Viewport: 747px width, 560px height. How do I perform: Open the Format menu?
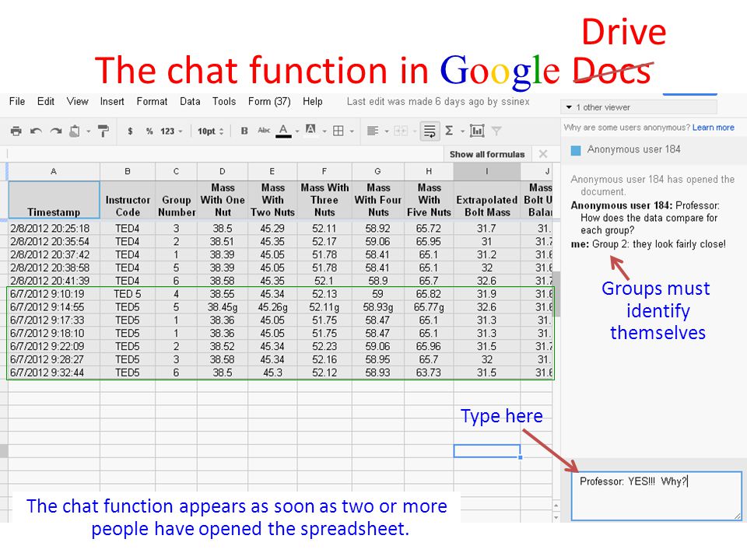click(x=152, y=101)
